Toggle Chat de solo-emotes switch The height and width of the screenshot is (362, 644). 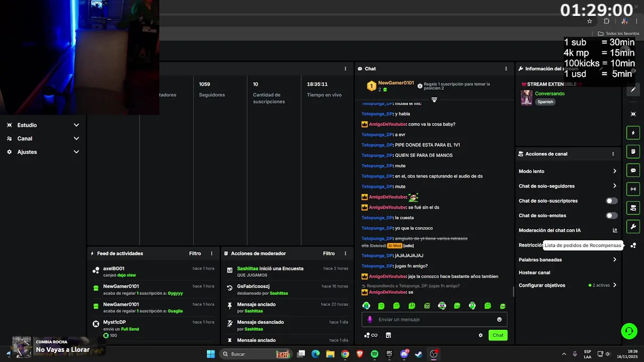(611, 216)
